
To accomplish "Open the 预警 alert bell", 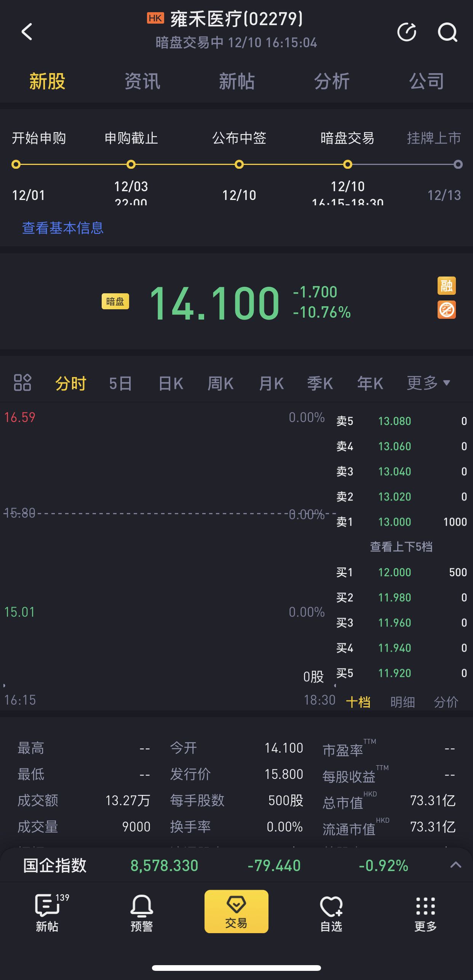I will (142, 913).
